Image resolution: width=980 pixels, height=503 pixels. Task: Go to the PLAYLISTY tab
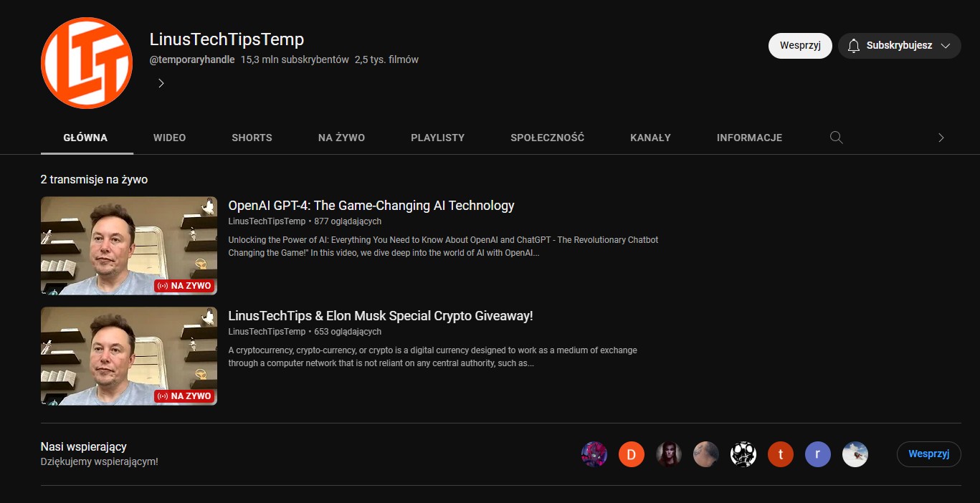[437, 138]
